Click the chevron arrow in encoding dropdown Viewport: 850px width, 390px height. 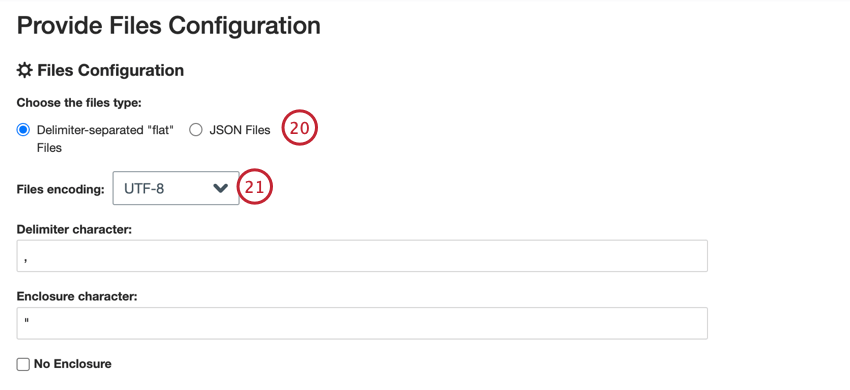pyautogui.click(x=220, y=188)
